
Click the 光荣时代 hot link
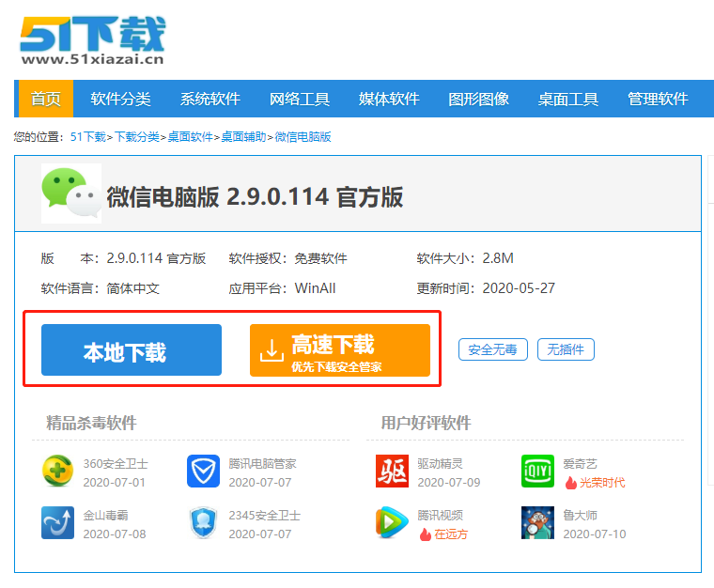(x=602, y=483)
